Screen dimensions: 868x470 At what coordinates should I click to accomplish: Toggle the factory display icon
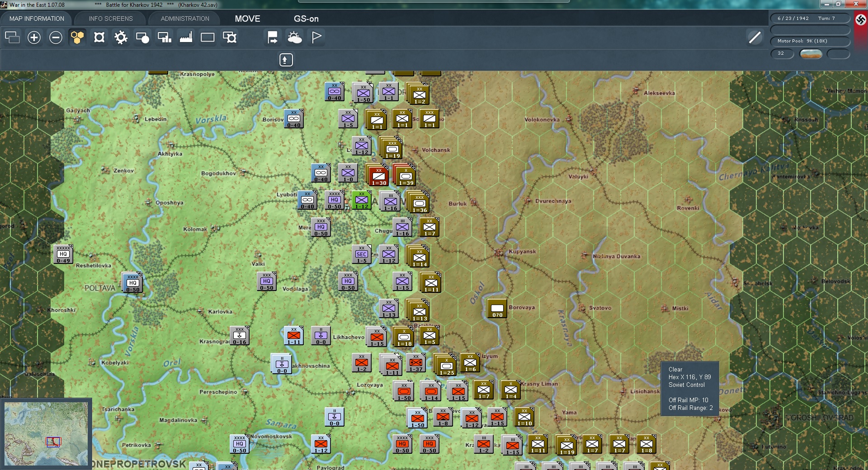(186, 37)
